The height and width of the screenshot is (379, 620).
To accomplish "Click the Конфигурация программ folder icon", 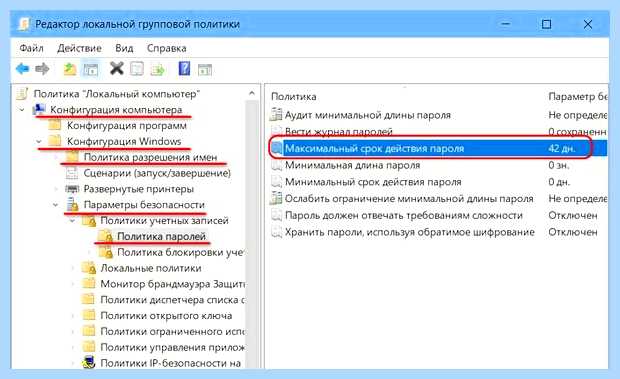I will 55,125.
